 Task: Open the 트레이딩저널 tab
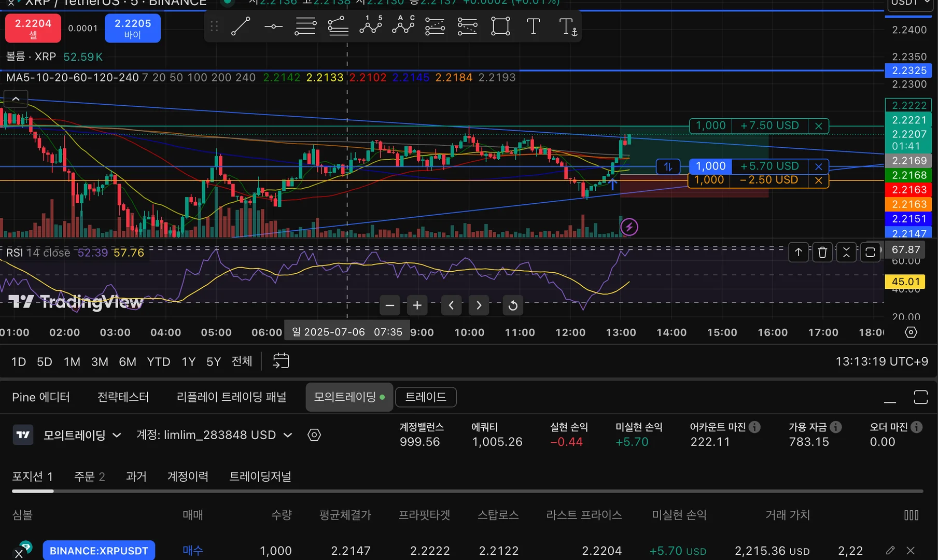tap(260, 477)
